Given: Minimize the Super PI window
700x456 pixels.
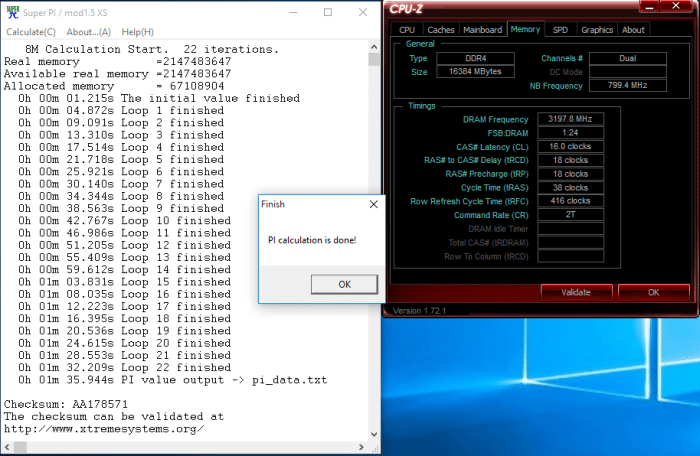Looking at the screenshot, I should click(x=293, y=13).
